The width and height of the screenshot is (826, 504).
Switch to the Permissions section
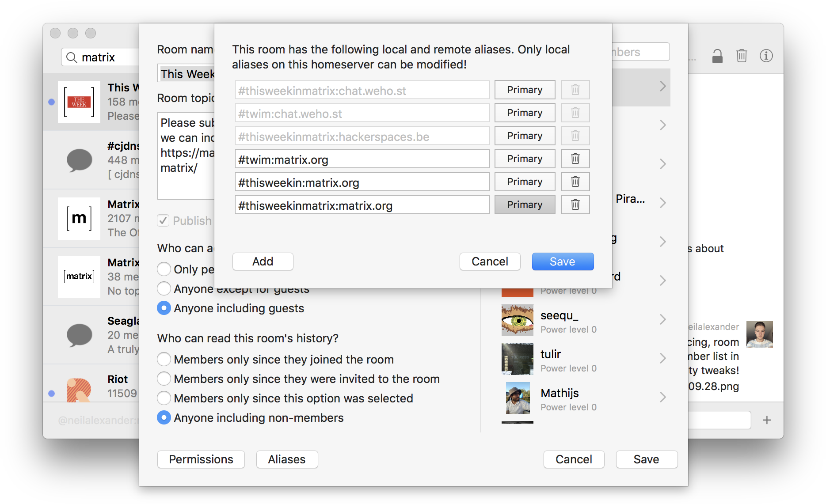pos(201,459)
